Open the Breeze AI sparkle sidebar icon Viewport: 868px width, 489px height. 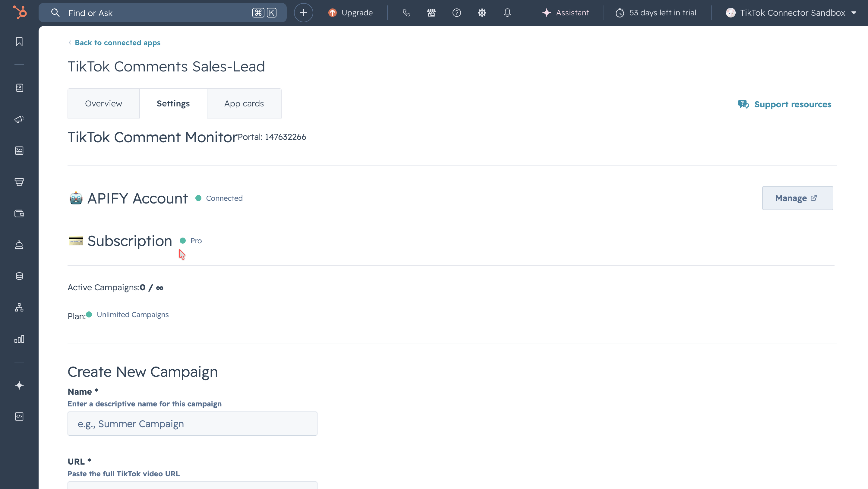(19, 385)
